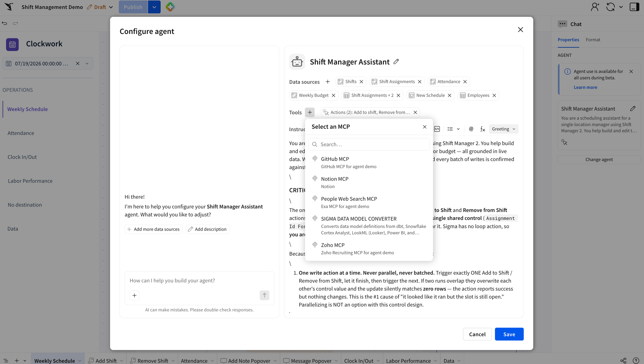Open Labor Performance in the sidebar
This screenshot has height=364, width=644.
click(30, 181)
